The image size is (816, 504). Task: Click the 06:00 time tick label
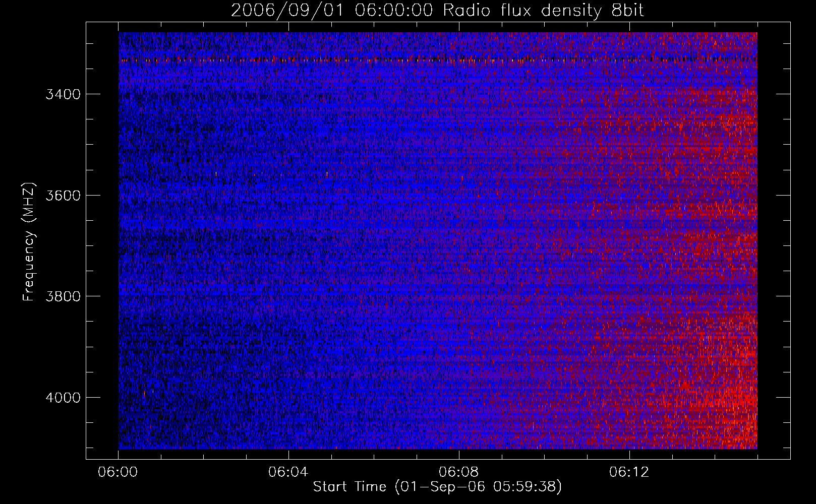118,472
